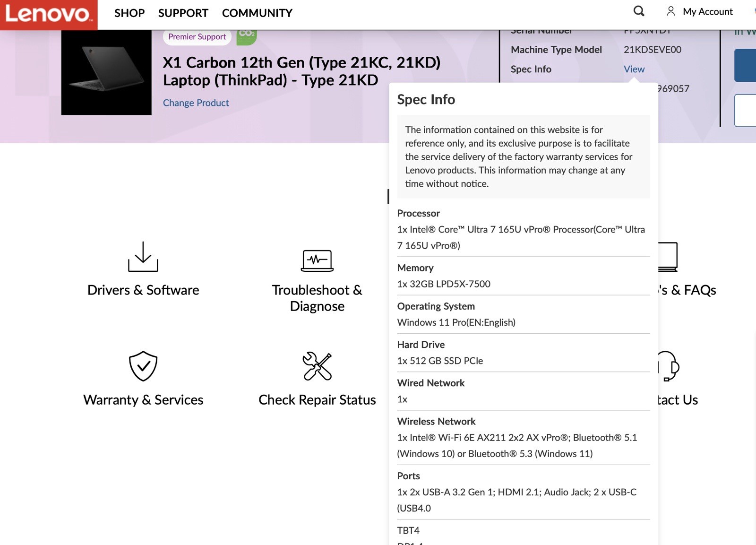Click the Memory heading
This screenshot has width=756, height=545.
[415, 268]
